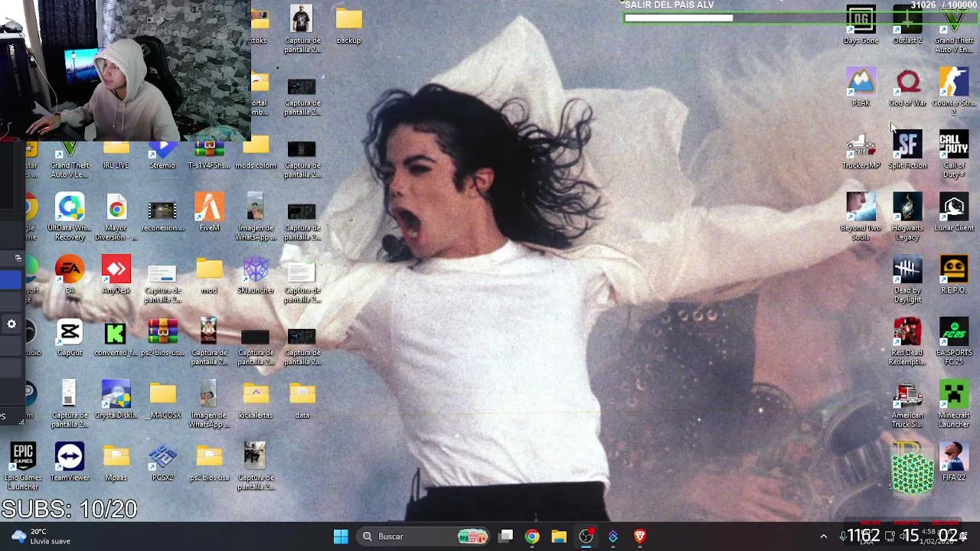Screen dimensions: 980x551
Task: Select the Grand Theft Auto V Enhanced shortcut
Action: click(954, 31)
